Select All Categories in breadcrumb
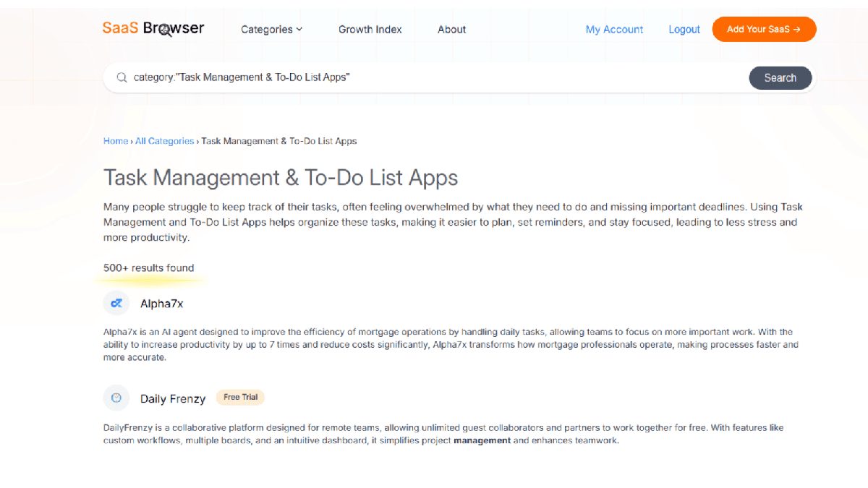Viewport: 868px width, 488px height. tap(164, 141)
